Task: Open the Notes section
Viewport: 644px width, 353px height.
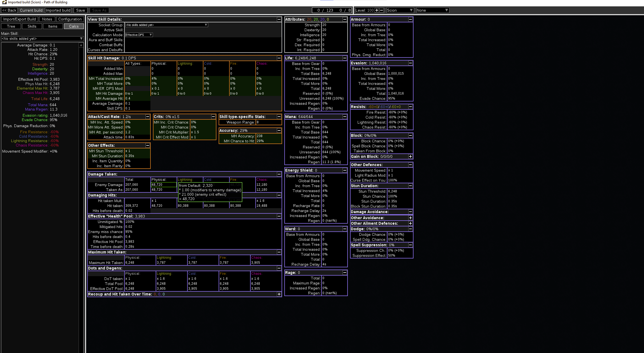Action: click(x=47, y=19)
